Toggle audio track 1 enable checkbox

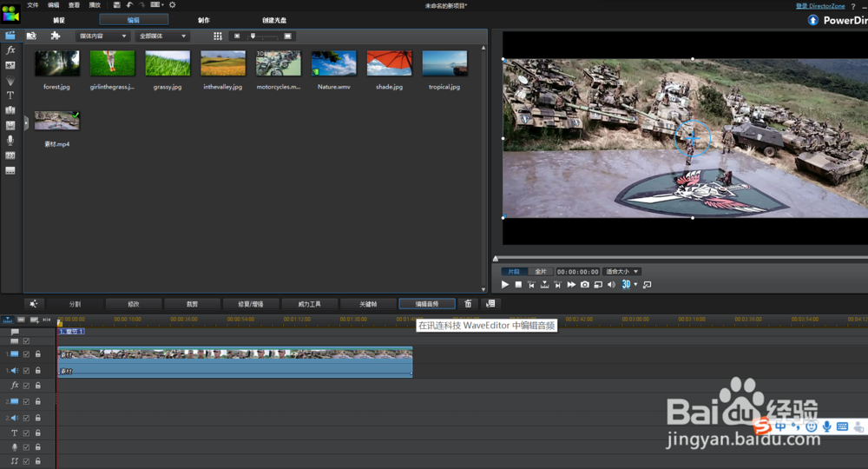click(x=26, y=371)
